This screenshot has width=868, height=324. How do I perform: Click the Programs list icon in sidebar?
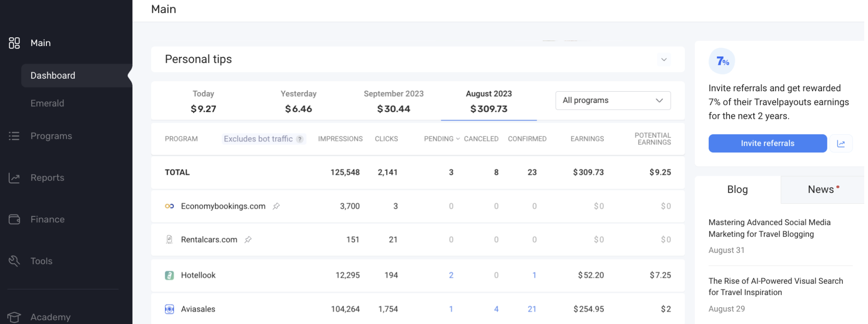click(x=14, y=136)
